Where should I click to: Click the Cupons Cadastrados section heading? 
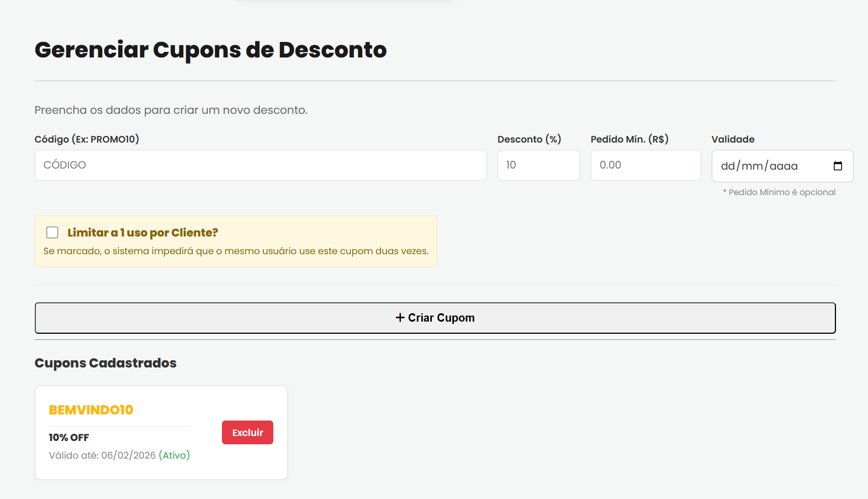pyautogui.click(x=105, y=363)
